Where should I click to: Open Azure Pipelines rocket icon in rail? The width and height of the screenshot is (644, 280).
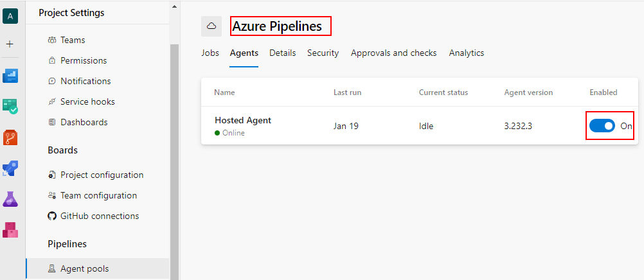pos(10,168)
